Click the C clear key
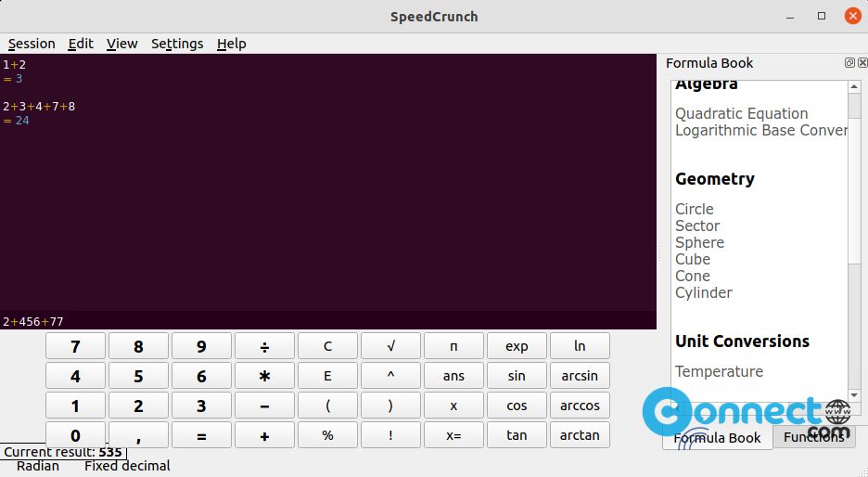The width and height of the screenshot is (868, 477). [327, 346]
